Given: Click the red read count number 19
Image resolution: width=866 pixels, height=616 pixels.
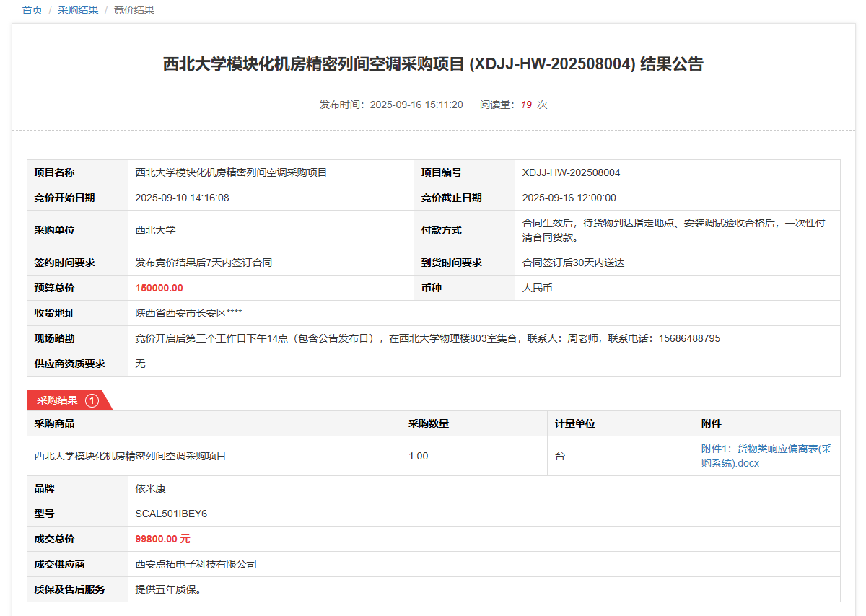Looking at the screenshot, I should click(x=526, y=105).
